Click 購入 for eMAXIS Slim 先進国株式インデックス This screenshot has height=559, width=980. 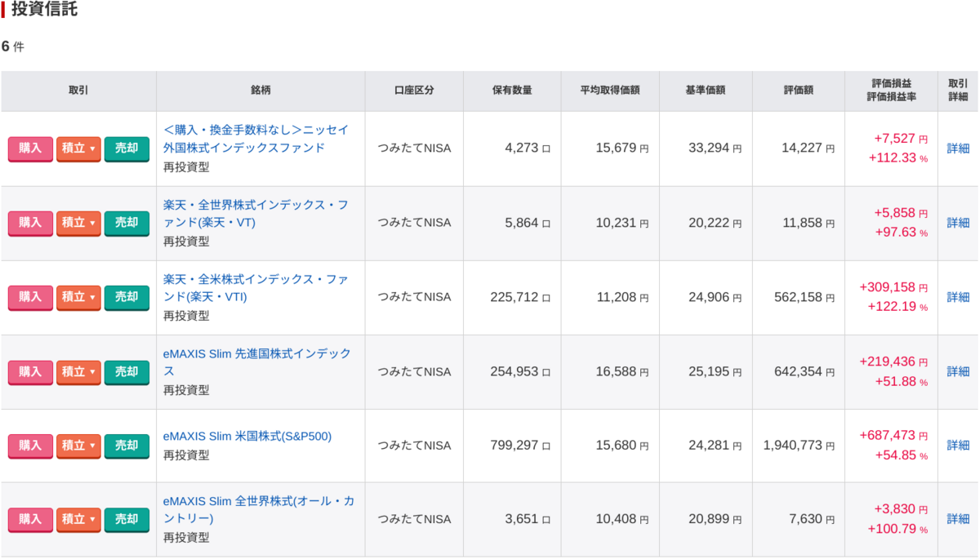[x=30, y=372]
